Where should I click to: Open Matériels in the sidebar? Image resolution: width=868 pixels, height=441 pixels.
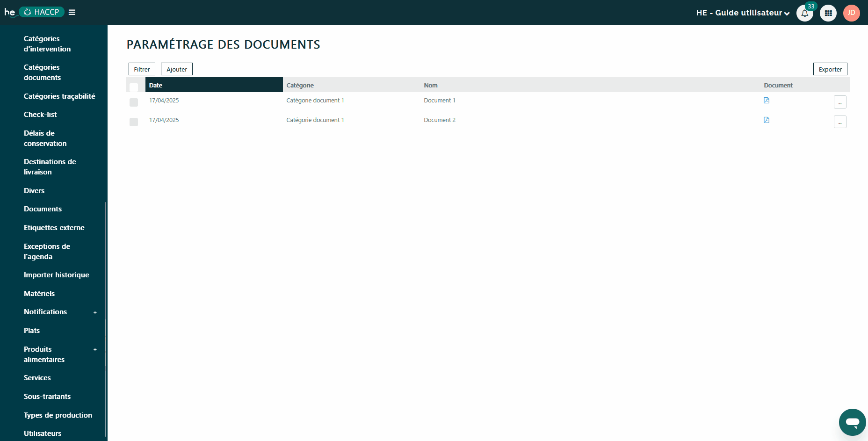pyautogui.click(x=39, y=294)
